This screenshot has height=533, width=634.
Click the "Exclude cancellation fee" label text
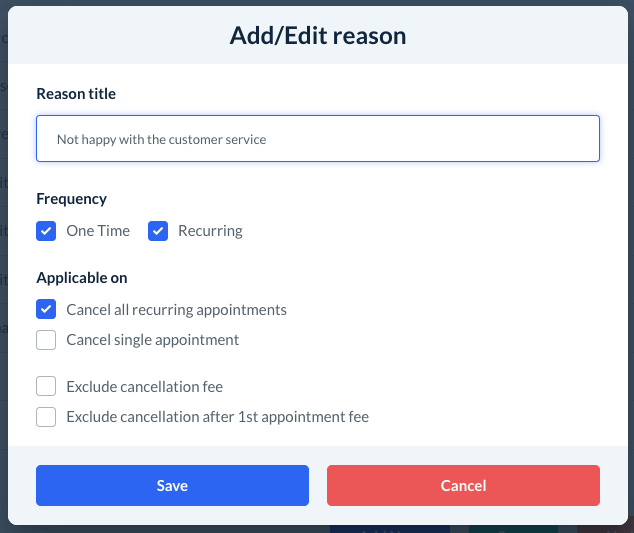(x=144, y=386)
